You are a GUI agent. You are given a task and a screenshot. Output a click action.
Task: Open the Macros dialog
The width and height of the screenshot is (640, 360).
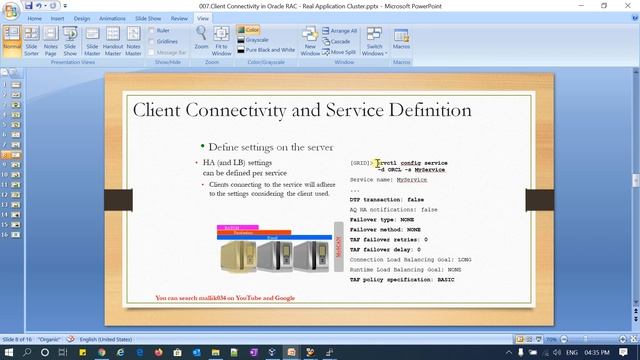401,39
